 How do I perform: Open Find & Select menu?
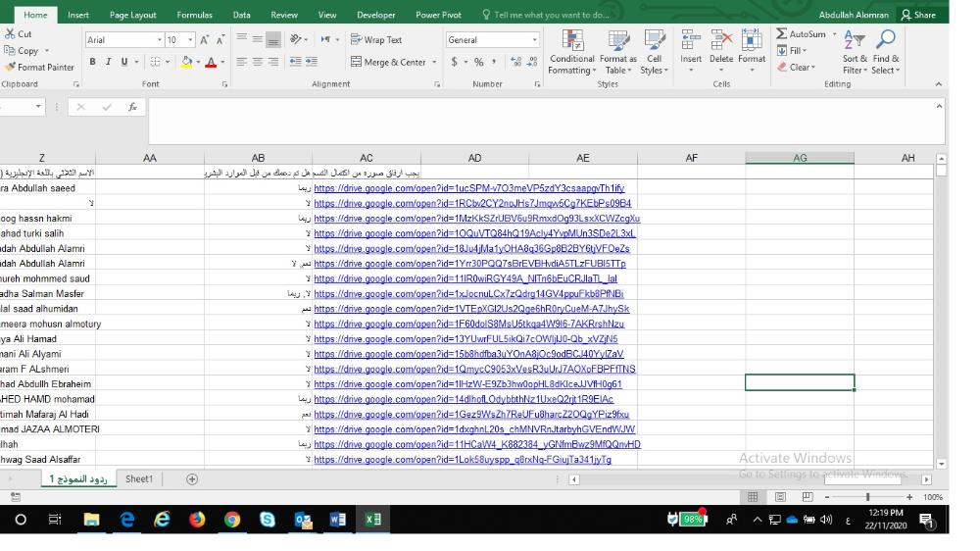(x=885, y=53)
